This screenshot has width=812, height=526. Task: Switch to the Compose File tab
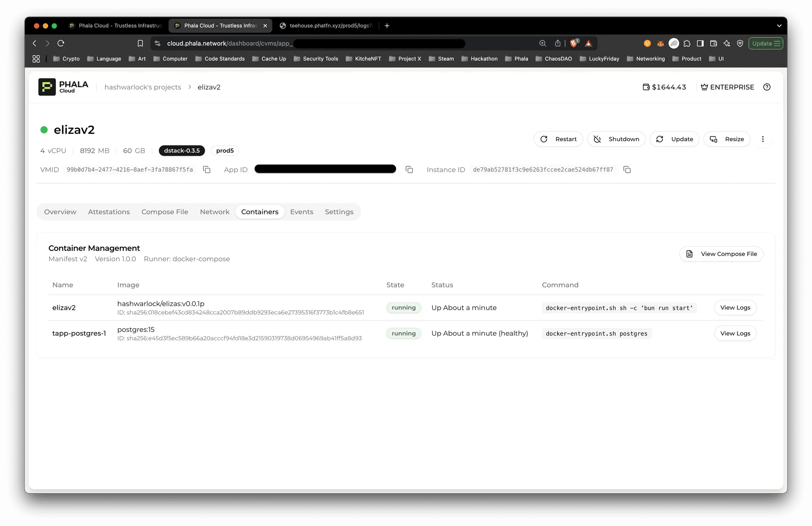click(165, 212)
